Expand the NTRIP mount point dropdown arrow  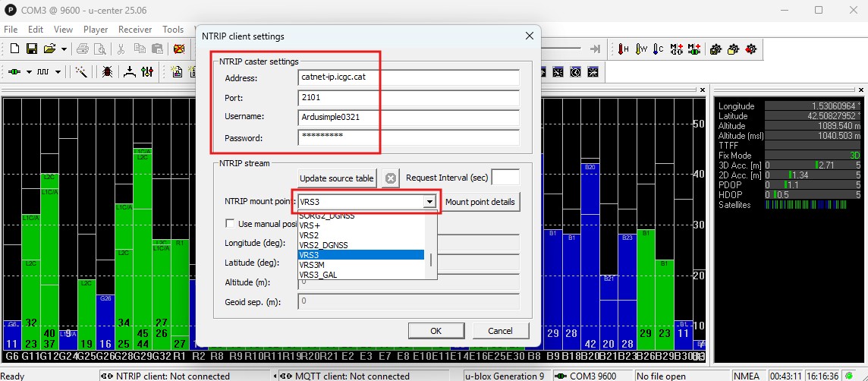429,202
